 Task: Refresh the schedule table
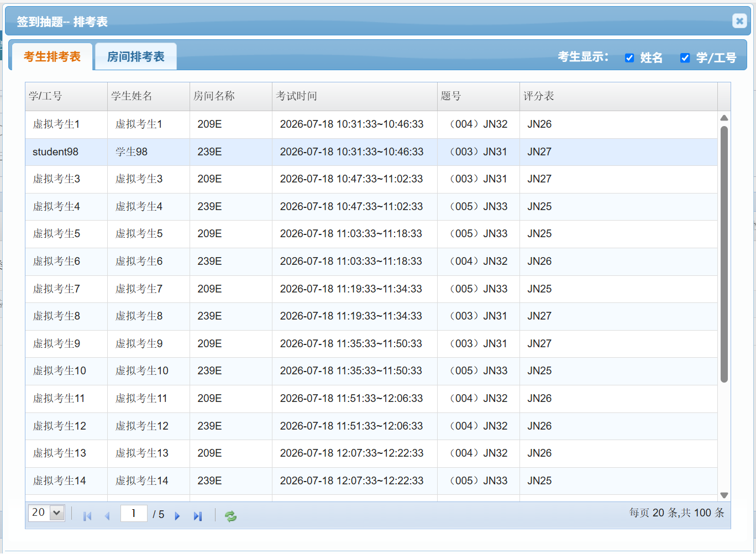coord(230,516)
